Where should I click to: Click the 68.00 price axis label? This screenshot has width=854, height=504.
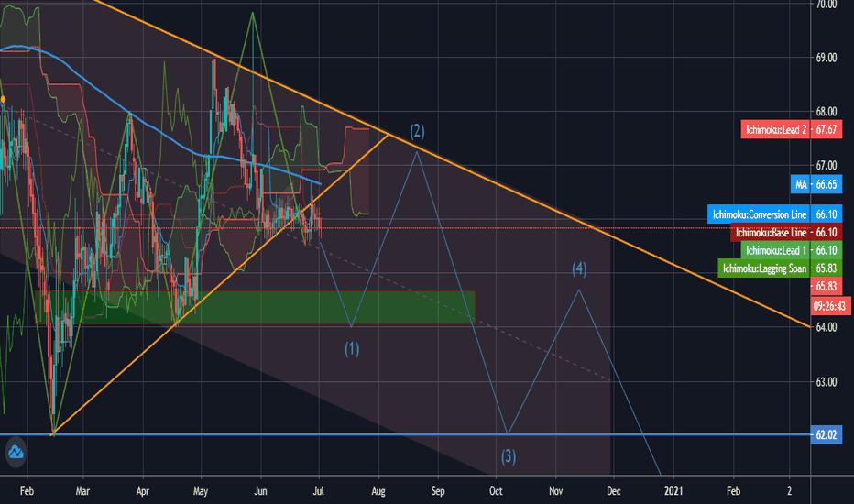[x=827, y=112]
